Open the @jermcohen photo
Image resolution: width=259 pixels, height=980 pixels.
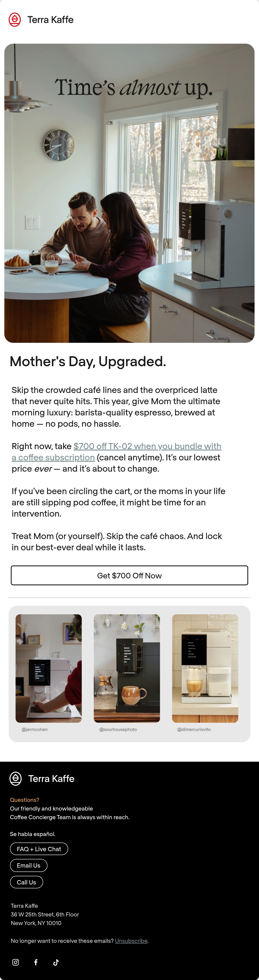[49, 668]
